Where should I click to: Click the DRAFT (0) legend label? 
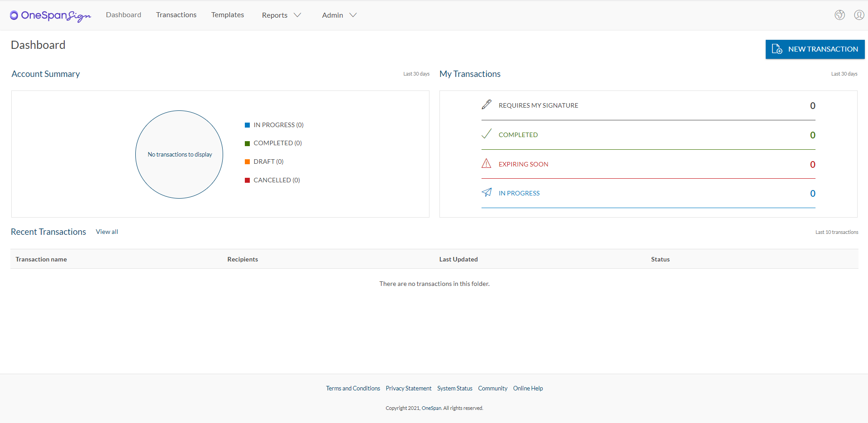click(269, 162)
